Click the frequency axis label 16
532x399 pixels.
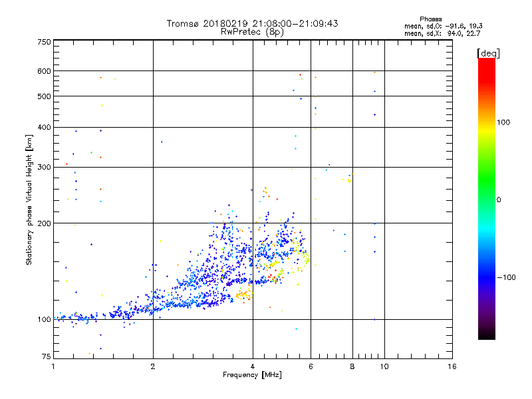pyautogui.click(x=452, y=366)
